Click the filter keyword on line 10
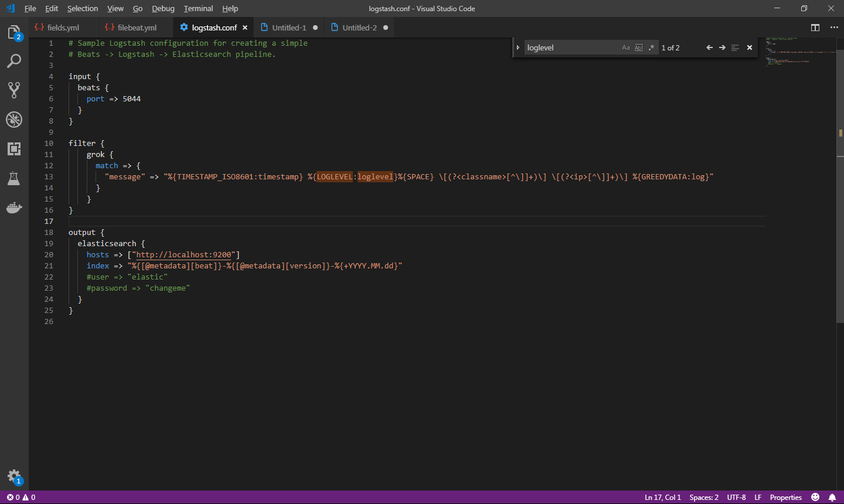Viewport: 844px width, 504px height. [x=82, y=144]
